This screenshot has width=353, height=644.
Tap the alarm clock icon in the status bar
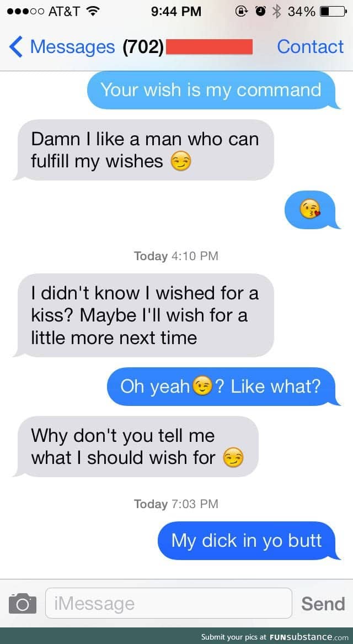click(261, 11)
